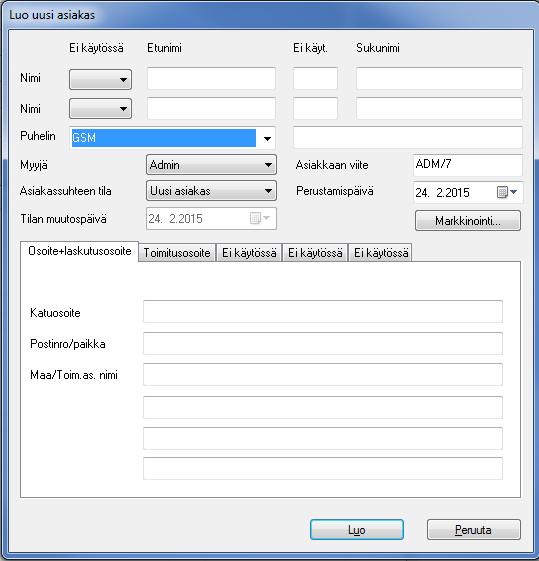The image size is (539, 561).
Task: Open the Perustamispäivä calendar icon
Action: [507, 192]
